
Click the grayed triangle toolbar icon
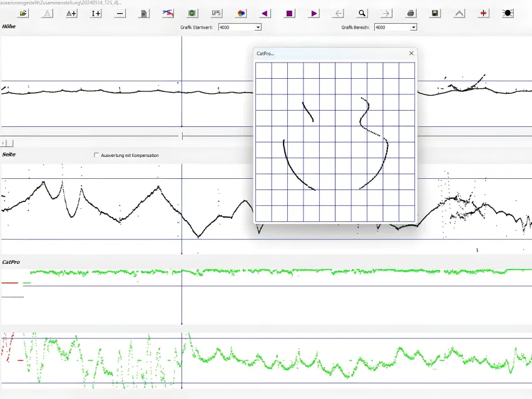pyautogui.click(x=47, y=14)
